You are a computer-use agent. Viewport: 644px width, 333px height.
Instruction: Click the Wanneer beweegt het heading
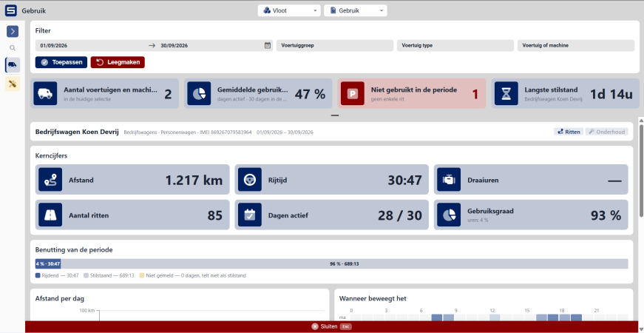pos(373,298)
